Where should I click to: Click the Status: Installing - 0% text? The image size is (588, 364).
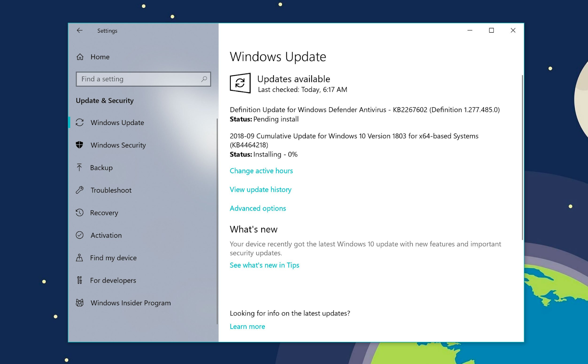tap(263, 154)
